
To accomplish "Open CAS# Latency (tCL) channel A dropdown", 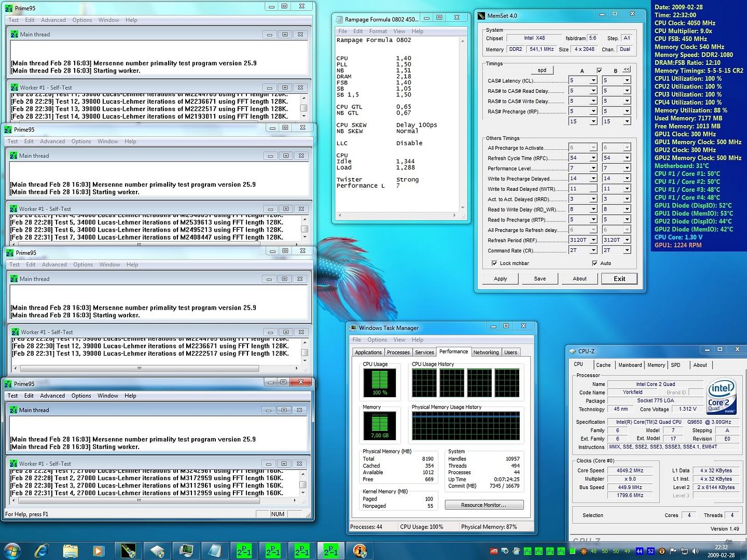I will pyautogui.click(x=593, y=80).
